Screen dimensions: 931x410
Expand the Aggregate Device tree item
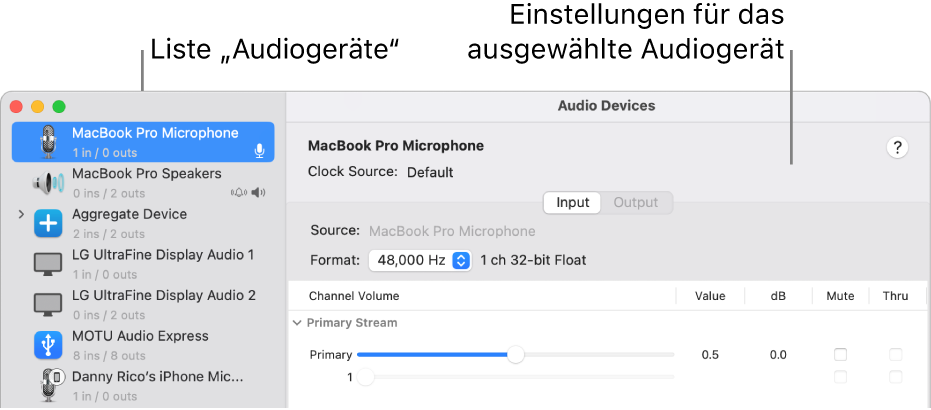tap(20, 215)
